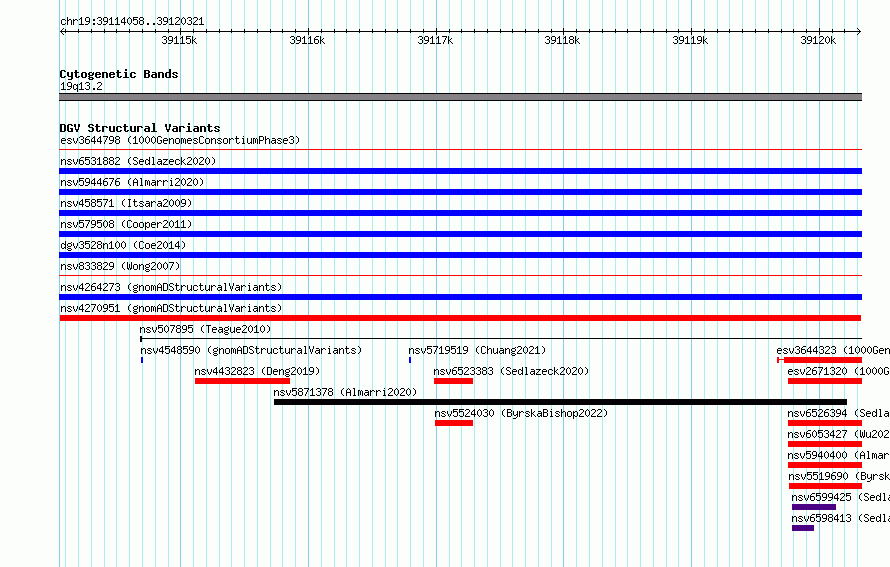Open variant nsv4264273 (gnomADStructuralVariants) label

pos(171,287)
